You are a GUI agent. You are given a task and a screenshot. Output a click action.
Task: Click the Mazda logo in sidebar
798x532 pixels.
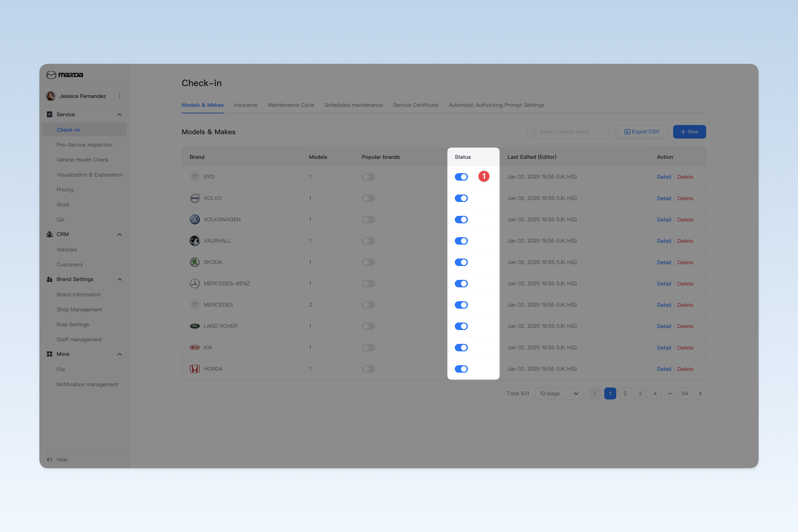pyautogui.click(x=64, y=75)
